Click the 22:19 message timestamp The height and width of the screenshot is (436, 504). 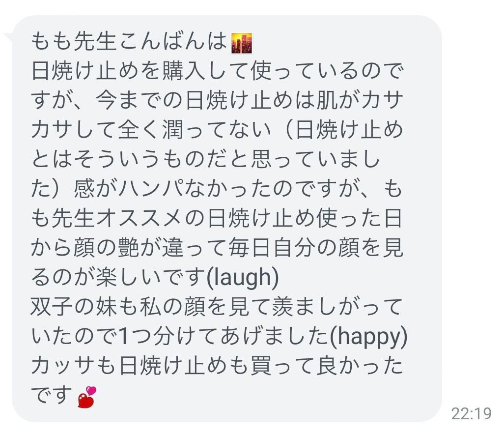click(x=471, y=413)
